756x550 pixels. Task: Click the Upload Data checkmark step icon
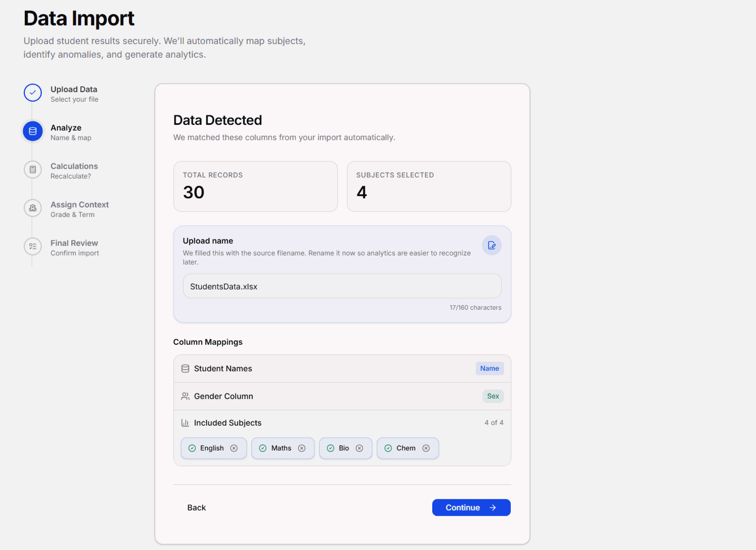tap(33, 93)
